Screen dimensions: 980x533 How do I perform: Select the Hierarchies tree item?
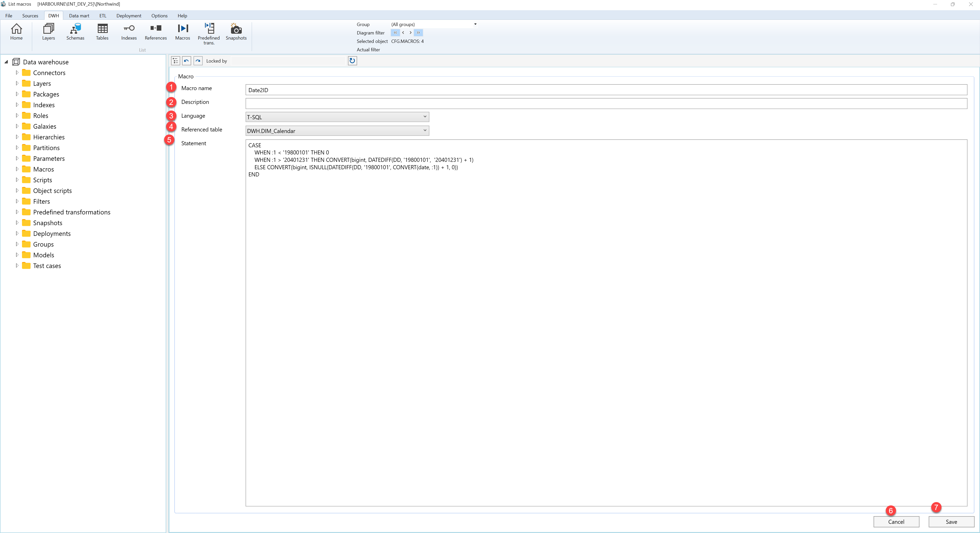click(49, 137)
